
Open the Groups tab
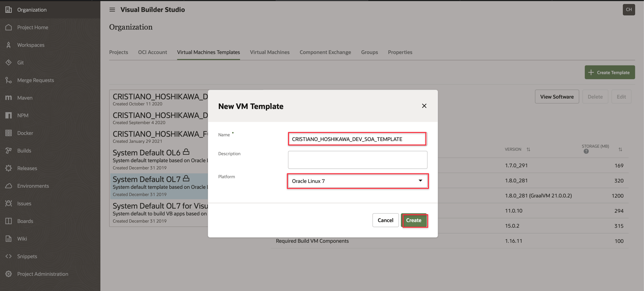pos(370,52)
